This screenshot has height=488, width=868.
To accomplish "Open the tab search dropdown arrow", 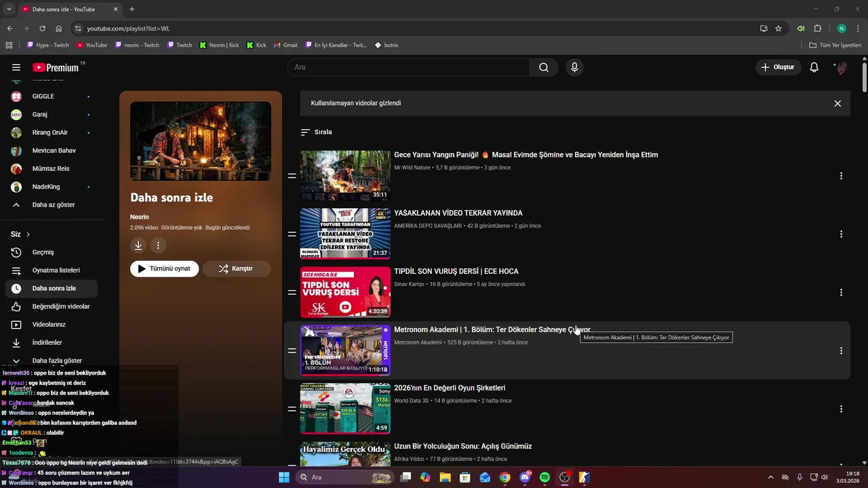I will [9, 9].
